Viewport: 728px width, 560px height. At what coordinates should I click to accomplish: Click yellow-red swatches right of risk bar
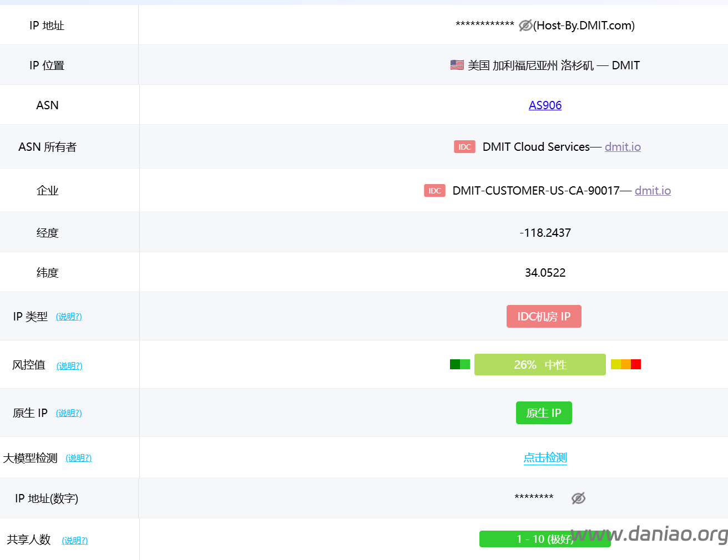pos(626,364)
